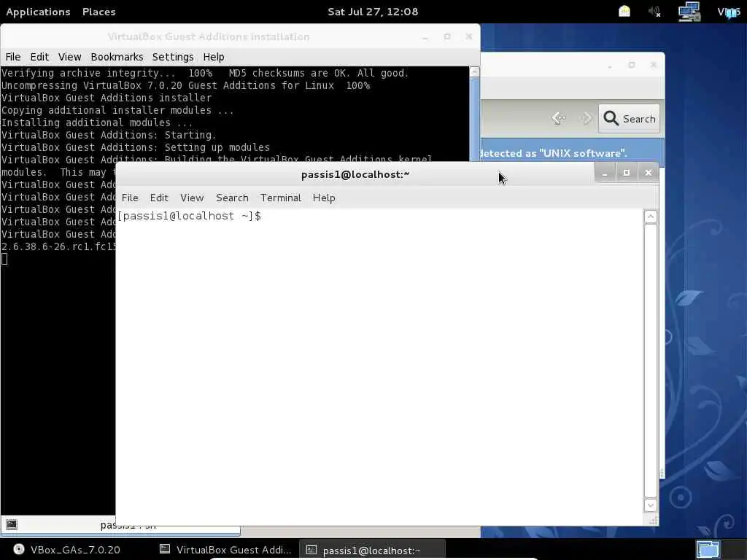Minimize the file manager window behind

(610, 65)
